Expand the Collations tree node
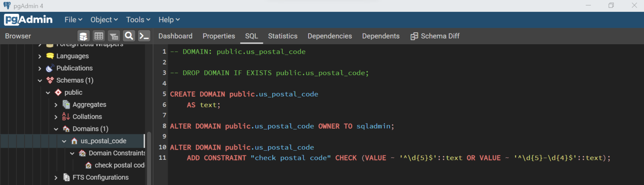Screen dimensions: 644x185 (56, 117)
